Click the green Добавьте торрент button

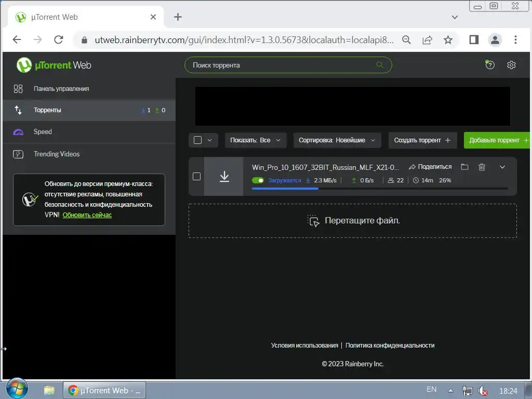point(497,140)
